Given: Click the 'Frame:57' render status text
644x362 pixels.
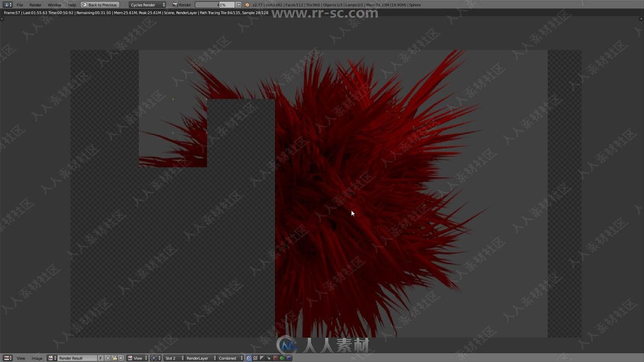Looking at the screenshot, I should pyautogui.click(x=12, y=13).
